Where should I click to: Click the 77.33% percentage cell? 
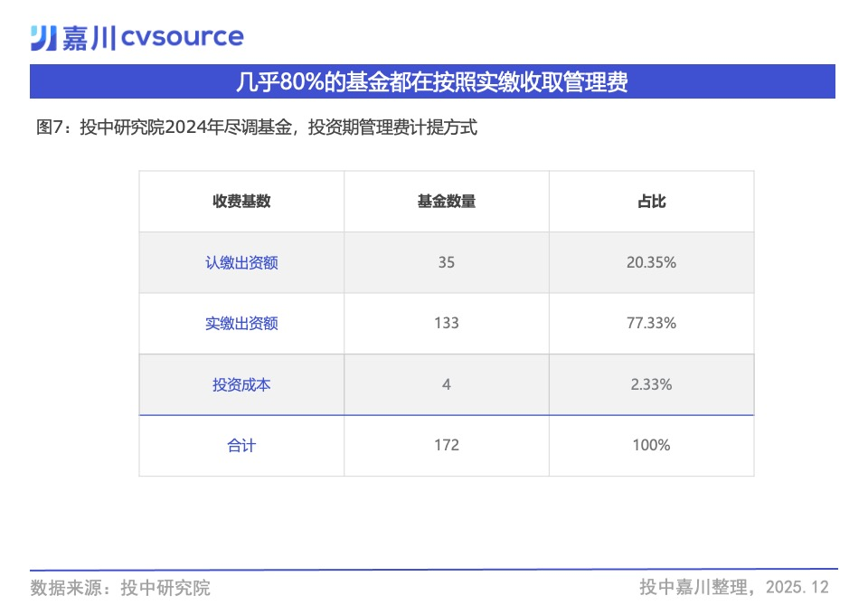(x=651, y=324)
